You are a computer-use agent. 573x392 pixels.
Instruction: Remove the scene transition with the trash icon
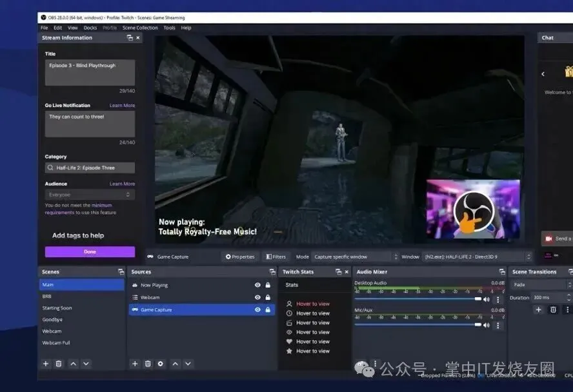tap(553, 309)
